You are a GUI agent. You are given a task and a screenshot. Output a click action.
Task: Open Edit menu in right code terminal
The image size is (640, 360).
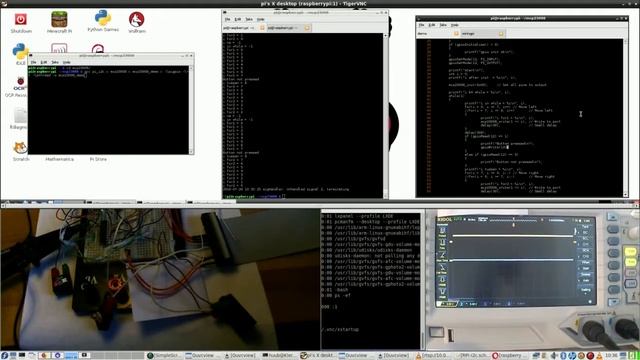click(x=431, y=25)
